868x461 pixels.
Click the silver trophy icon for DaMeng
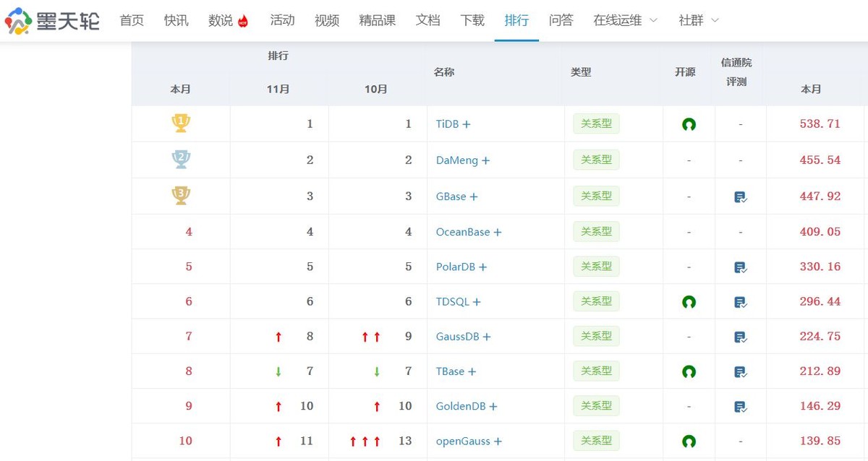(x=180, y=158)
